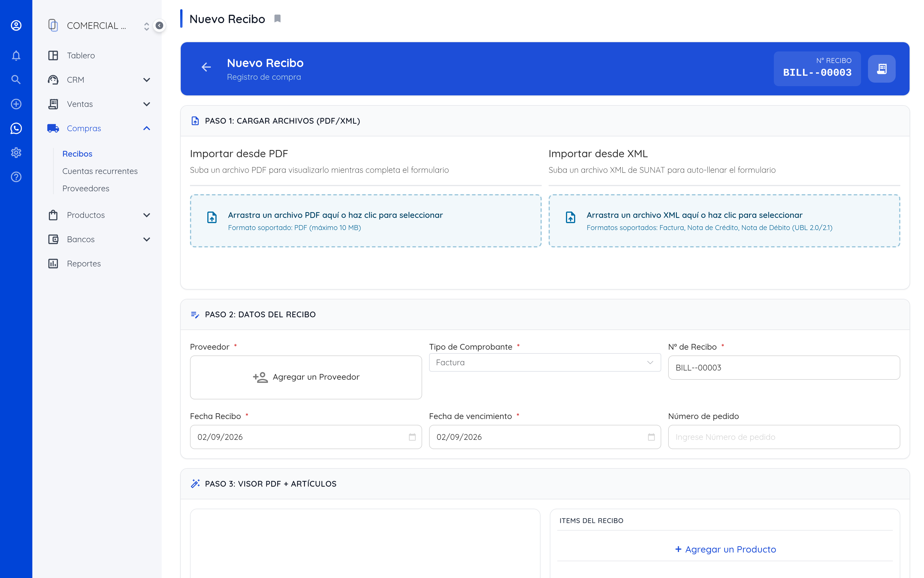
Task: Click the 'Registro de compra' subtitle
Action: coord(264,77)
